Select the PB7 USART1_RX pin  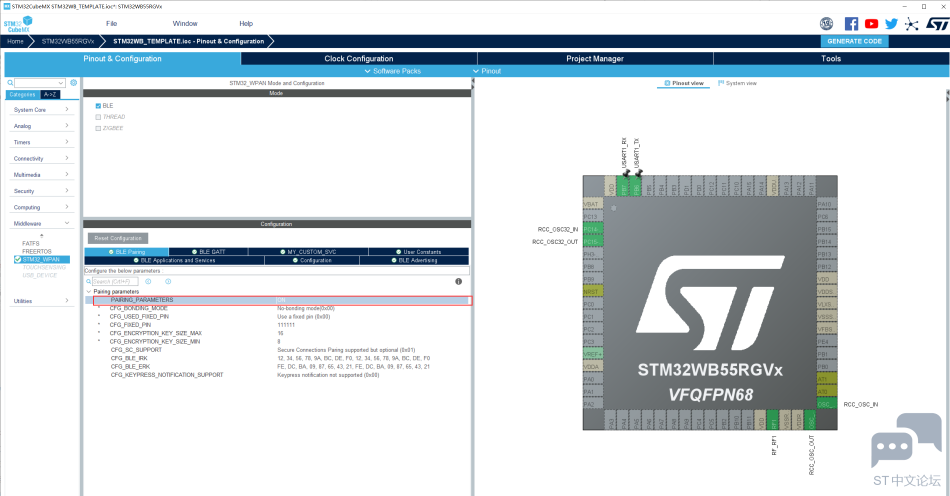coord(623,185)
